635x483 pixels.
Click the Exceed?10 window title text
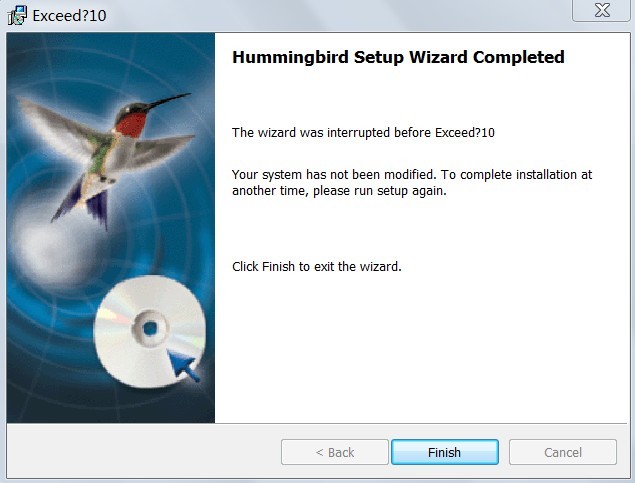pyautogui.click(x=69, y=16)
